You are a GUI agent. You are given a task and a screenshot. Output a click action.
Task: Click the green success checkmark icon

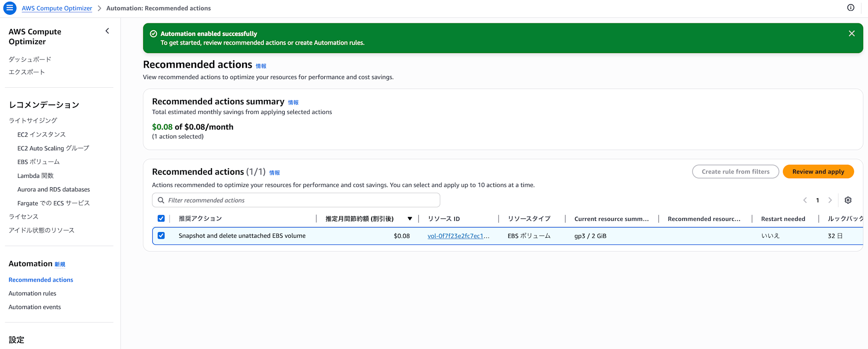point(153,33)
